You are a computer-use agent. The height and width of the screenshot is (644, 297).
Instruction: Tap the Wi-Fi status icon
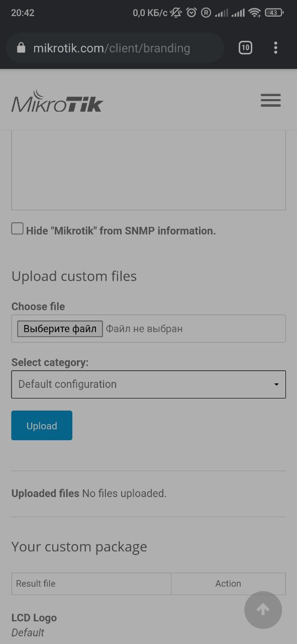255,13
